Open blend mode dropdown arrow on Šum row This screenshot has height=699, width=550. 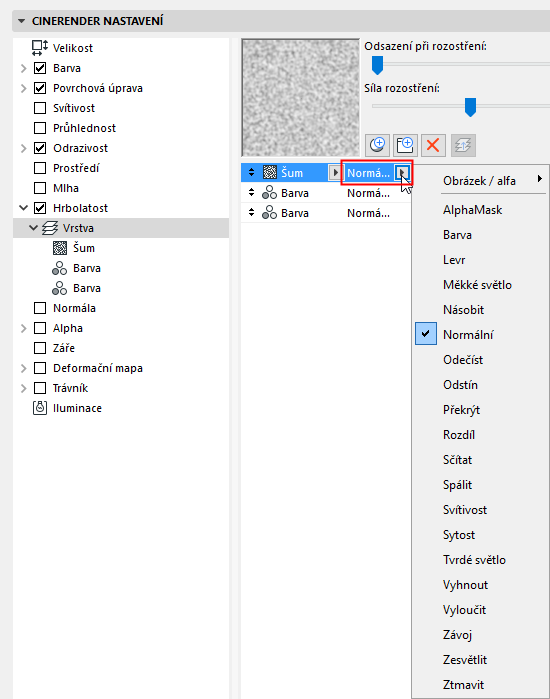tap(402, 173)
